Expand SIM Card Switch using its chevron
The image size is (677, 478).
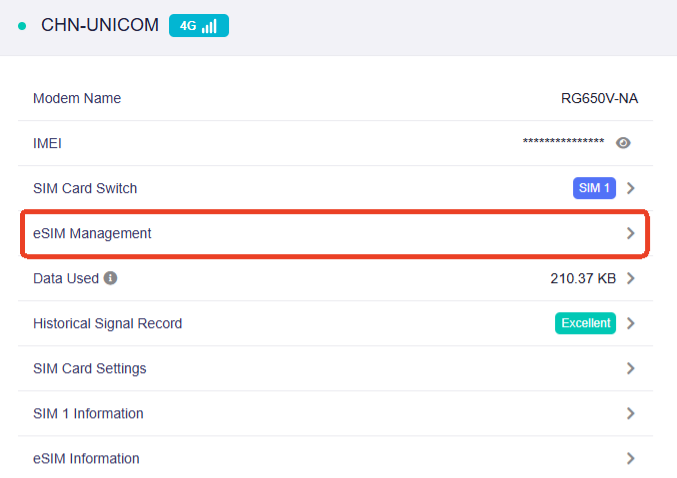[x=631, y=188]
